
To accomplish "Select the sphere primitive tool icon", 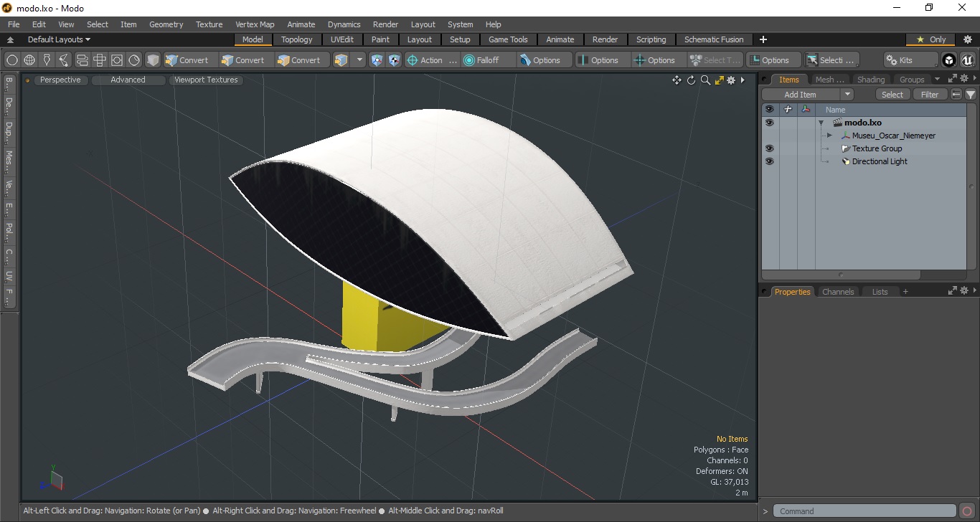I will pyautogui.click(x=12, y=60).
